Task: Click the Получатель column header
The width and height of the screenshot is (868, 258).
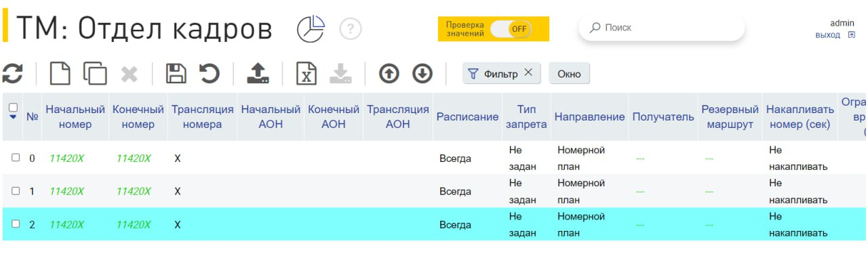Action: point(663,116)
